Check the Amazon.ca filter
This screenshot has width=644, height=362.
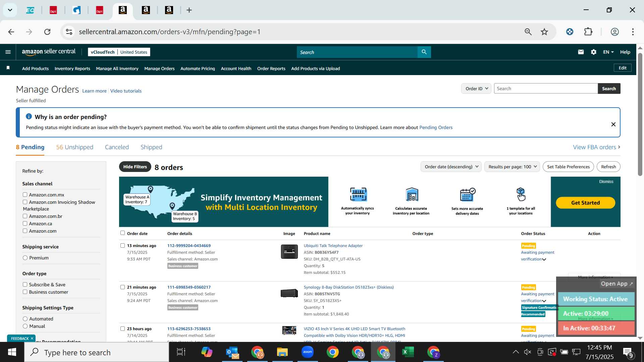coord(25,223)
